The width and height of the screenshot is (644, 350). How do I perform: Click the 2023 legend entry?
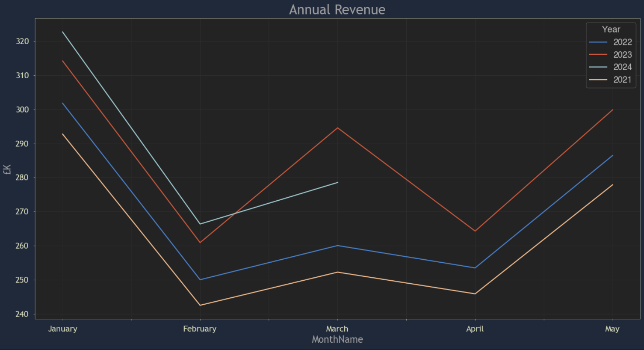coord(611,54)
